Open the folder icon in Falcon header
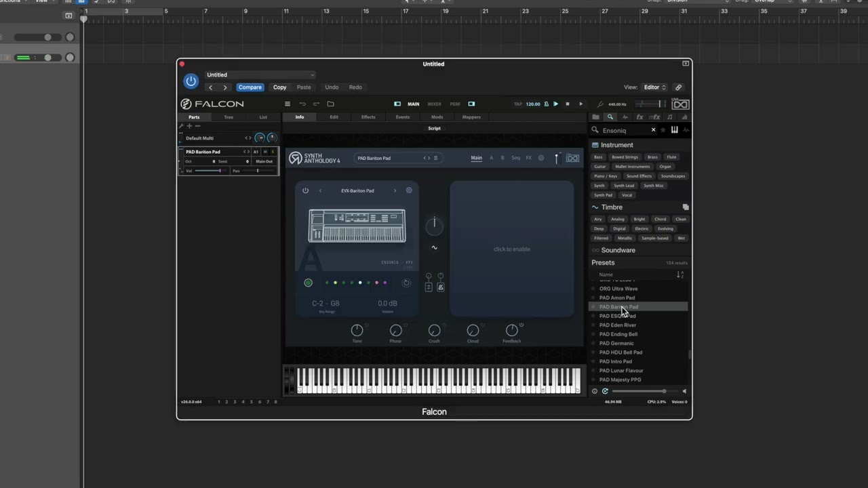This screenshot has width=868, height=488. (x=330, y=104)
